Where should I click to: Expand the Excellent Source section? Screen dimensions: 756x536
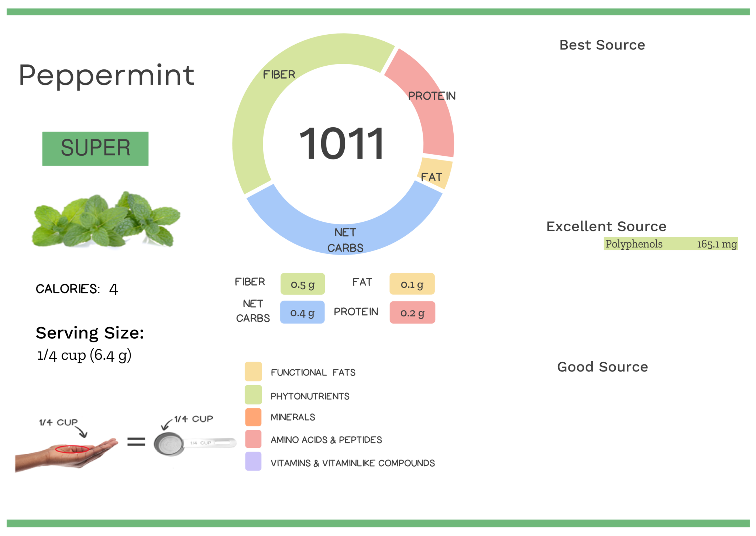tap(606, 226)
